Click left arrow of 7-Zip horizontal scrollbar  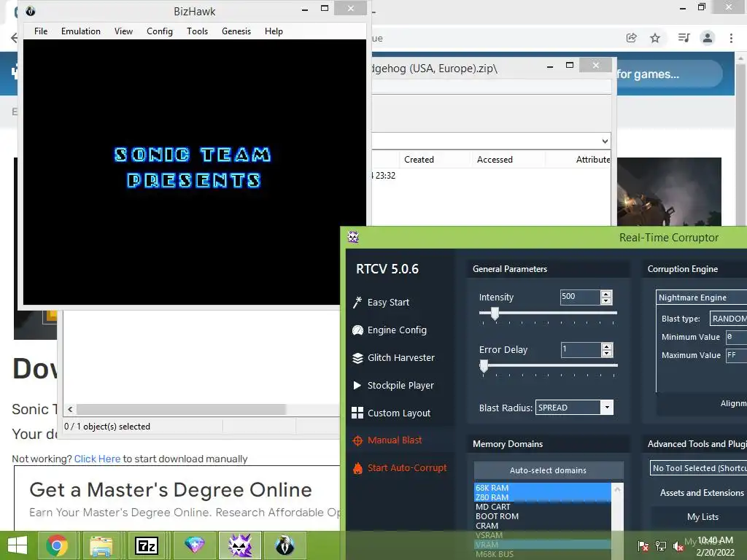(70, 410)
